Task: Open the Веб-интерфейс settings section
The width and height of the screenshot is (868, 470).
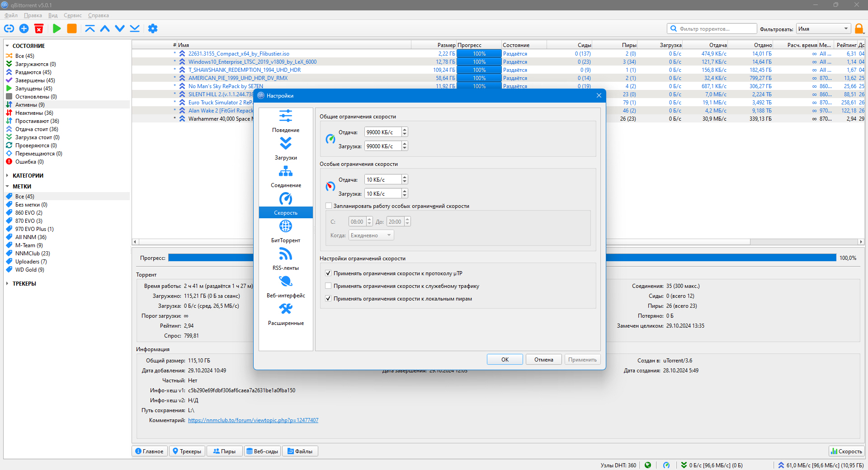Action: 286,287
